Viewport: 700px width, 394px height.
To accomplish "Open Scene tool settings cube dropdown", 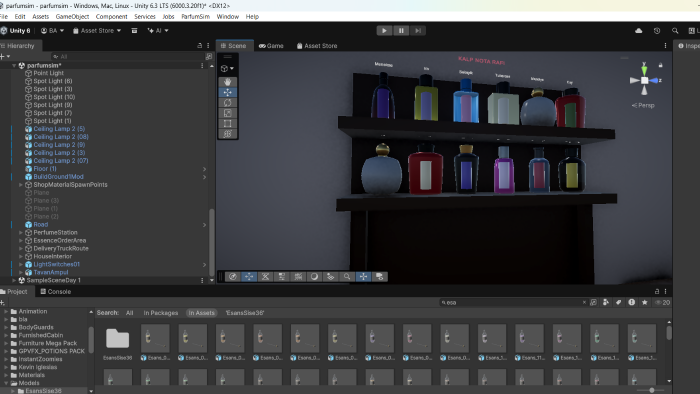I will coord(227,68).
